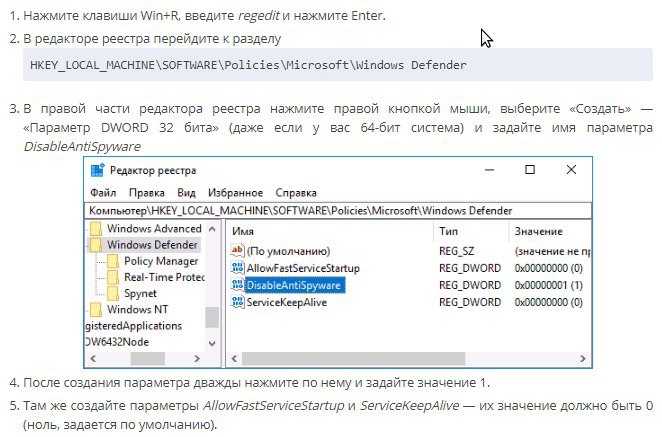Click values pane scroll right arrow
The width and height of the screenshot is (662, 437).
pyautogui.click(x=583, y=358)
